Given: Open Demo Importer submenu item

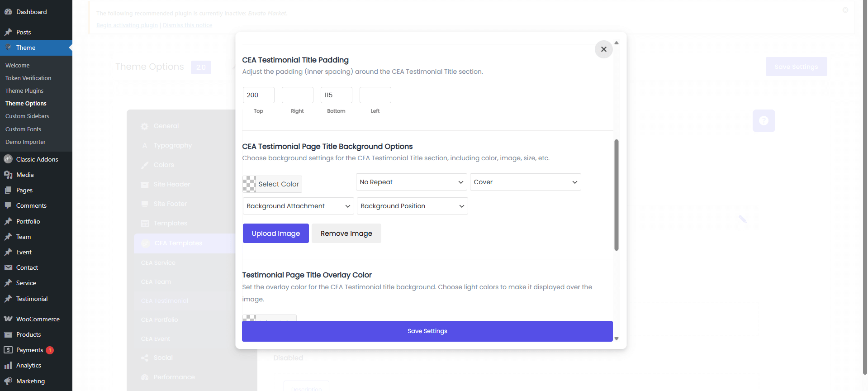Looking at the screenshot, I should (x=25, y=142).
